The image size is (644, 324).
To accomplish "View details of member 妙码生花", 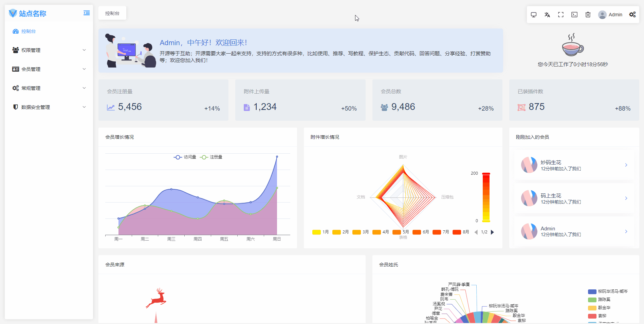I will point(626,165).
